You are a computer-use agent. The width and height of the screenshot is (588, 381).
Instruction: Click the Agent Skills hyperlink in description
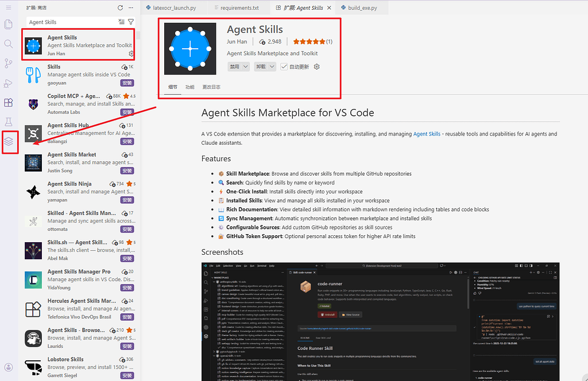pos(427,134)
